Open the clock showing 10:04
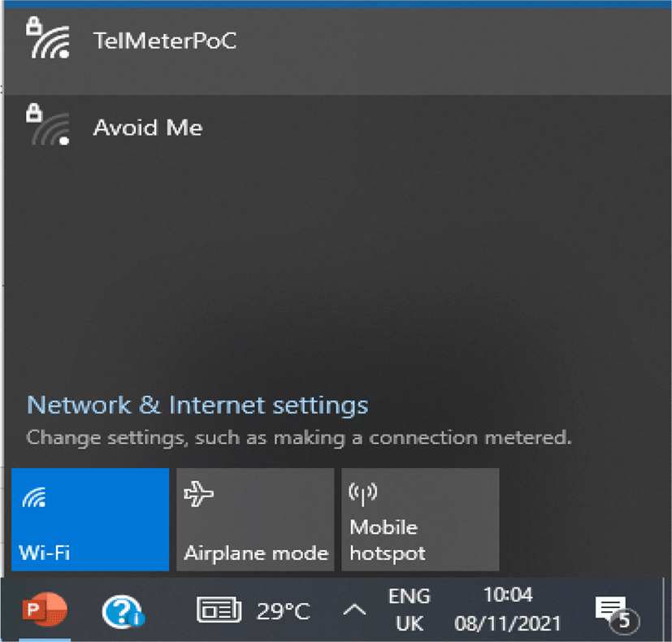The image size is (672, 642). point(507,596)
